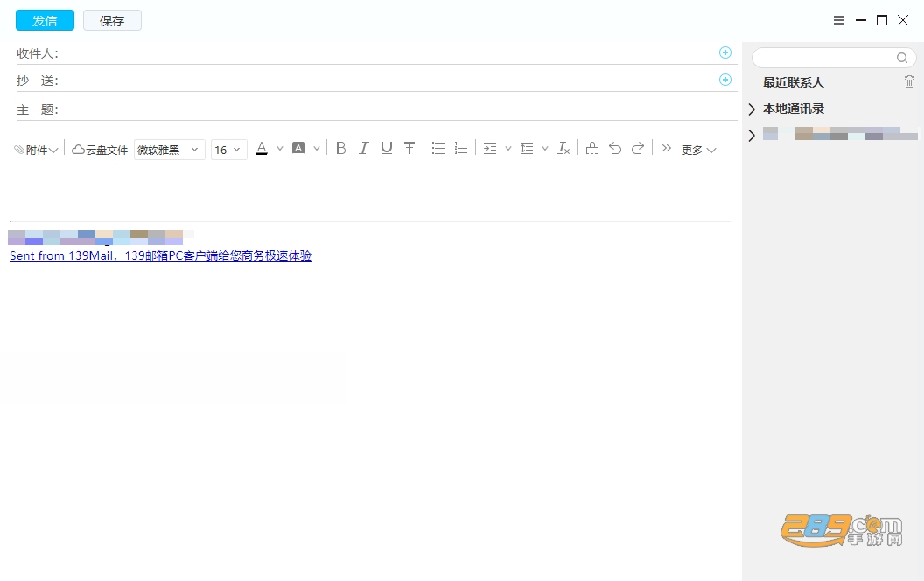This screenshot has height=581, width=924.
Task: Open the hamburger menu icon
Action: 839,21
